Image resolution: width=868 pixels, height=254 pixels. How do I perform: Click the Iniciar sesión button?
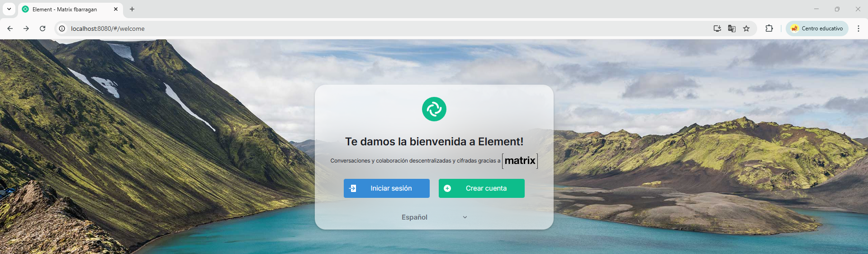click(386, 188)
